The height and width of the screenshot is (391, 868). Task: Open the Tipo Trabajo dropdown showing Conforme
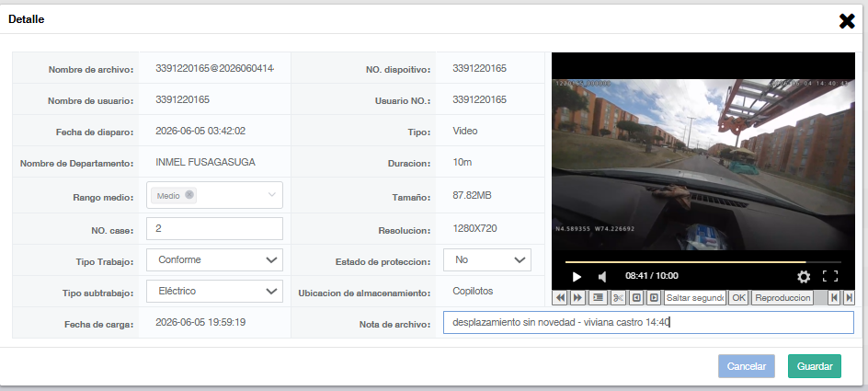(x=214, y=259)
